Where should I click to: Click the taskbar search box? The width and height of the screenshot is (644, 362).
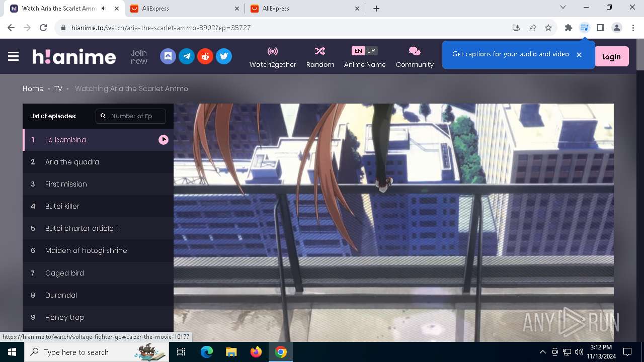(x=97, y=352)
